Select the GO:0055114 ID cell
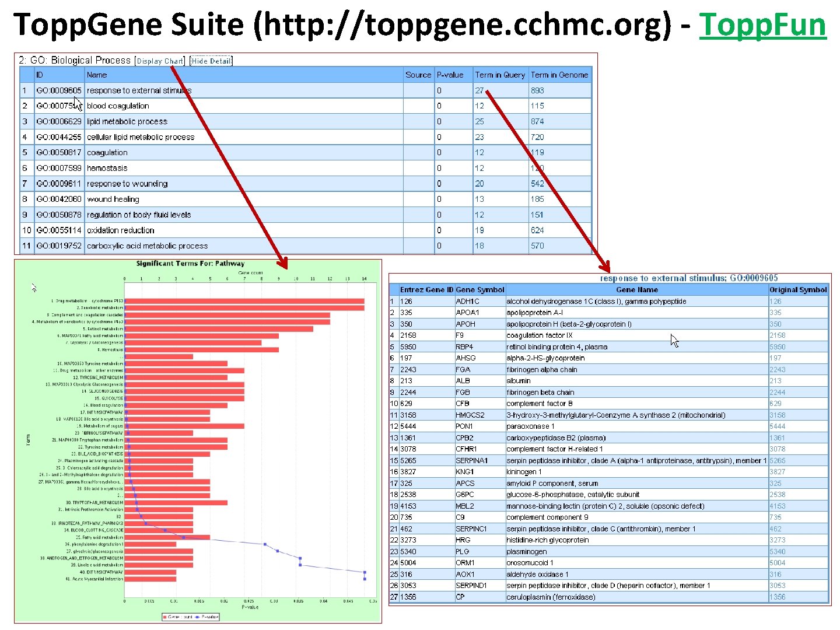840x630 pixels. click(x=59, y=230)
